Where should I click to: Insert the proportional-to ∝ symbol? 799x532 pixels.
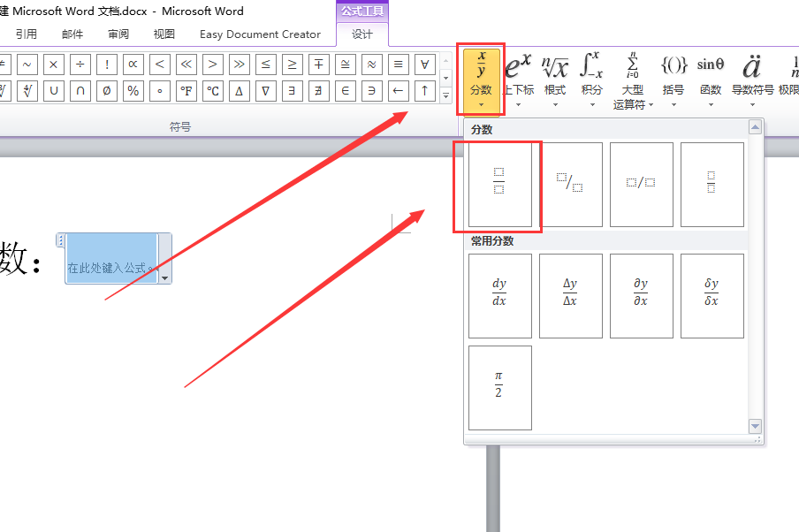click(133, 65)
